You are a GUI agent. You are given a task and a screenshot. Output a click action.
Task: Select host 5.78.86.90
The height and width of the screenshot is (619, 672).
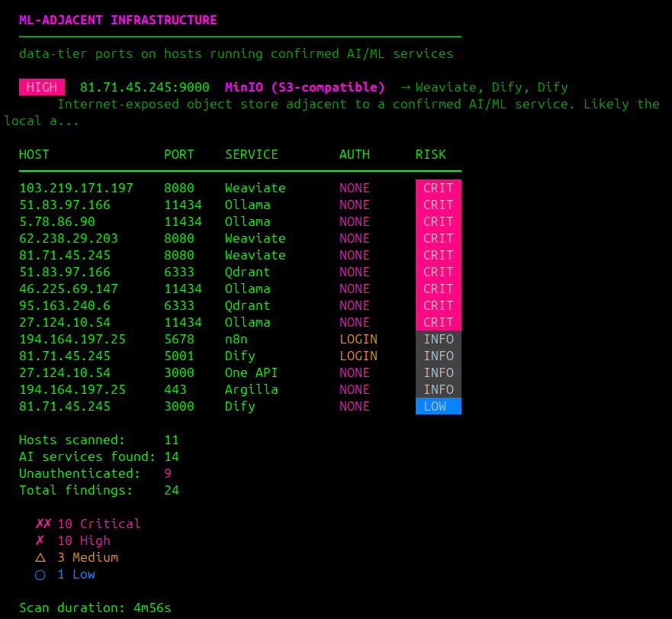coord(57,221)
